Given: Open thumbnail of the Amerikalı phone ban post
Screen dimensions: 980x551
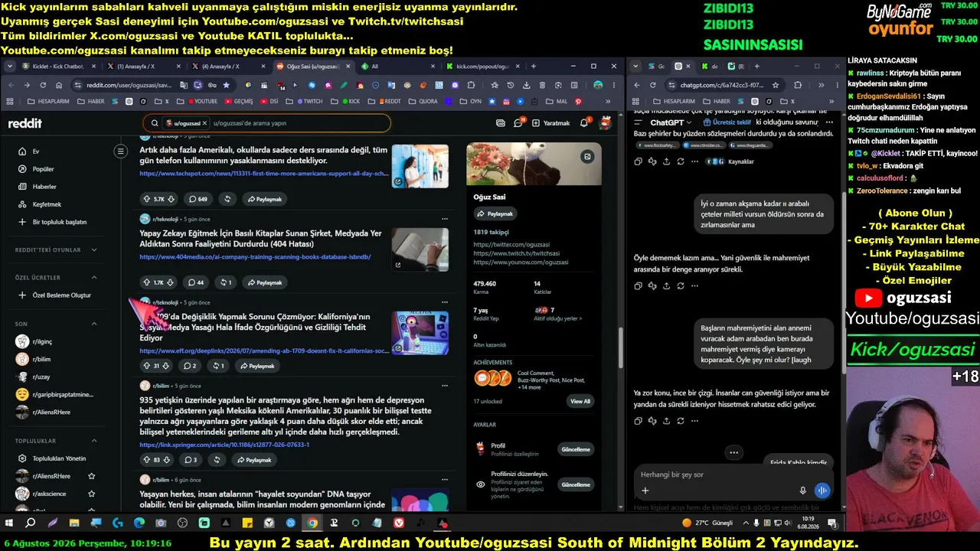Looking at the screenshot, I should pos(420,166).
